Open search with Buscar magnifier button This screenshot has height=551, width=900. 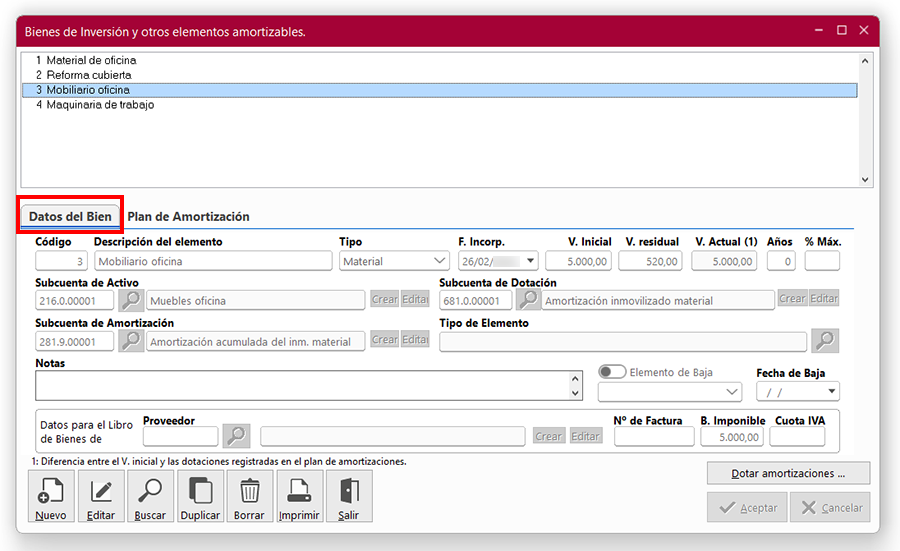(x=150, y=497)
